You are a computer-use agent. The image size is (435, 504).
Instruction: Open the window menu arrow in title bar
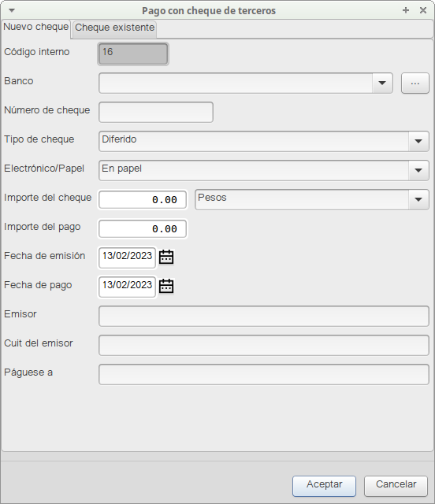(x=12, y=10)
